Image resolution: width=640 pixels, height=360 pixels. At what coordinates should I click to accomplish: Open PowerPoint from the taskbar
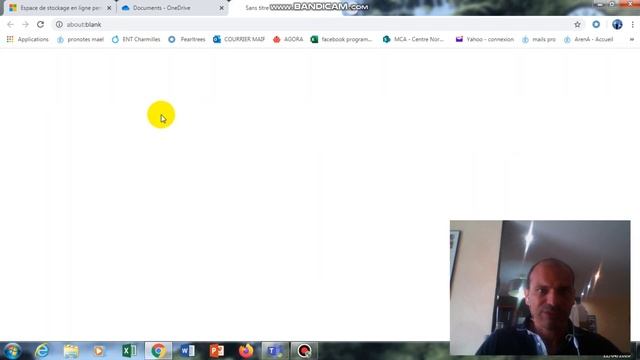click(x=217, y=351)
